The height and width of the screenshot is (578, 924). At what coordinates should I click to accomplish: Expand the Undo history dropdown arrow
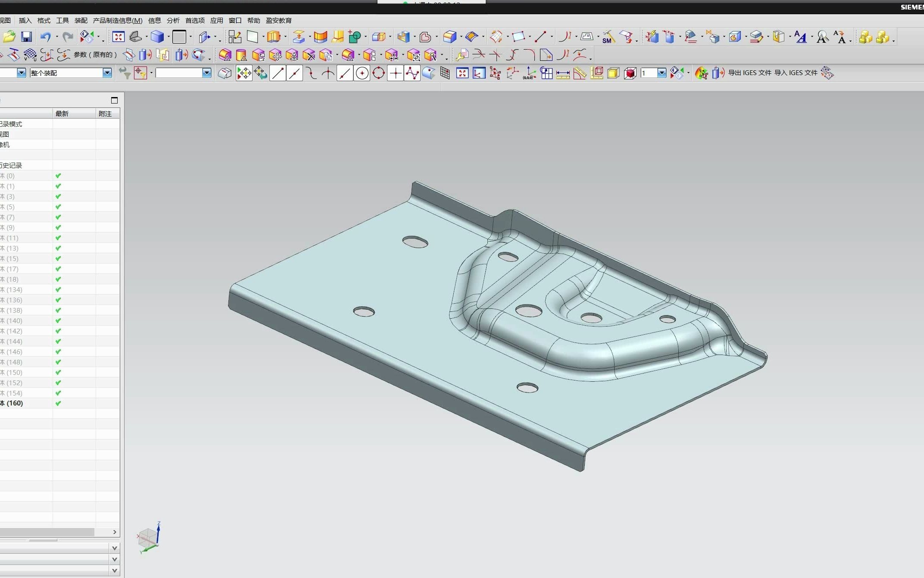pyautogui.click(x=56, y=37)
